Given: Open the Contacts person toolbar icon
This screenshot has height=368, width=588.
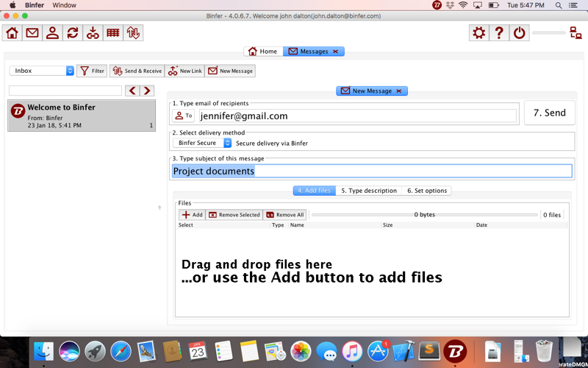Looking at the screenshot, I should (x=52, y=33).
